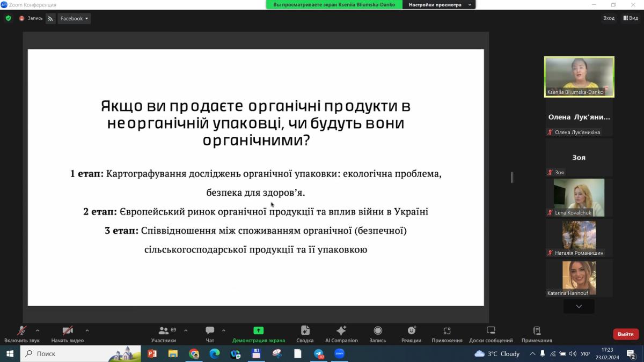Open the Сводка summary tool
Viewport: 644px width, 362px height.
pyautogui.click(x=305, y=334)
